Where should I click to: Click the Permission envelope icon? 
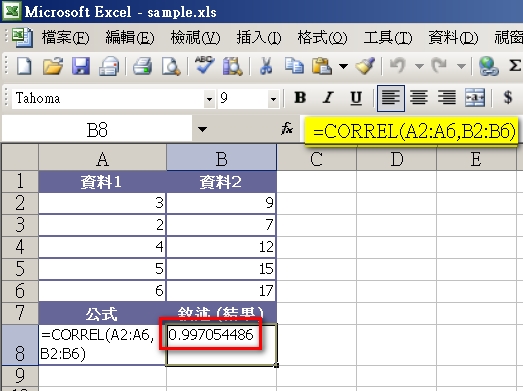(x=109, y=66)
